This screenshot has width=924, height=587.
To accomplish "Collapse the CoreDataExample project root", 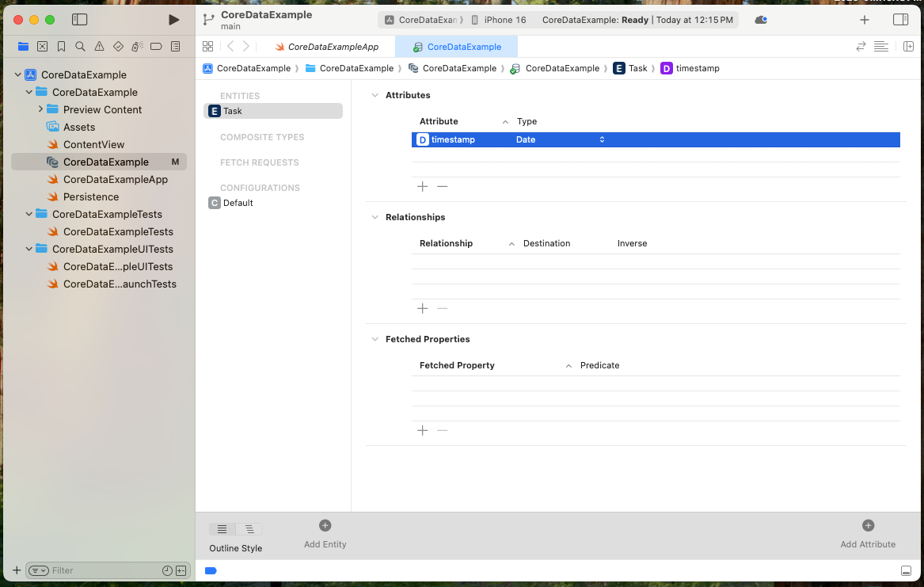I will [18, 74].
